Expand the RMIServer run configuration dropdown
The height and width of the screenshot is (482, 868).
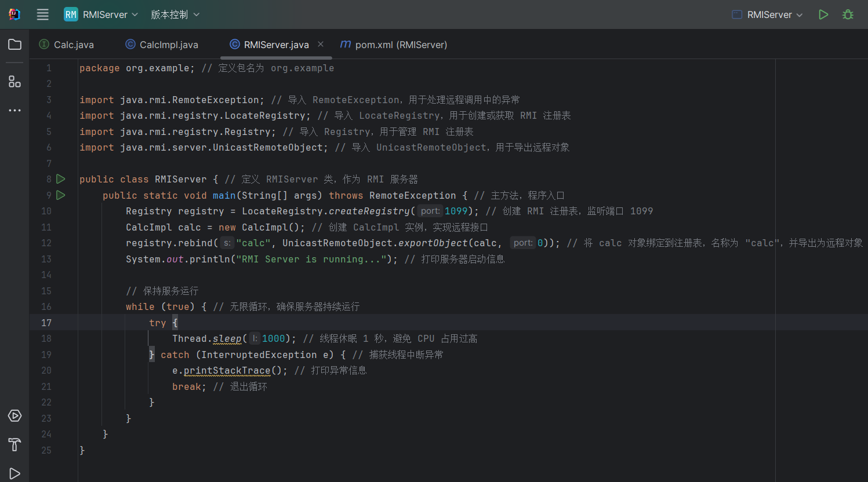coord(768,14)
